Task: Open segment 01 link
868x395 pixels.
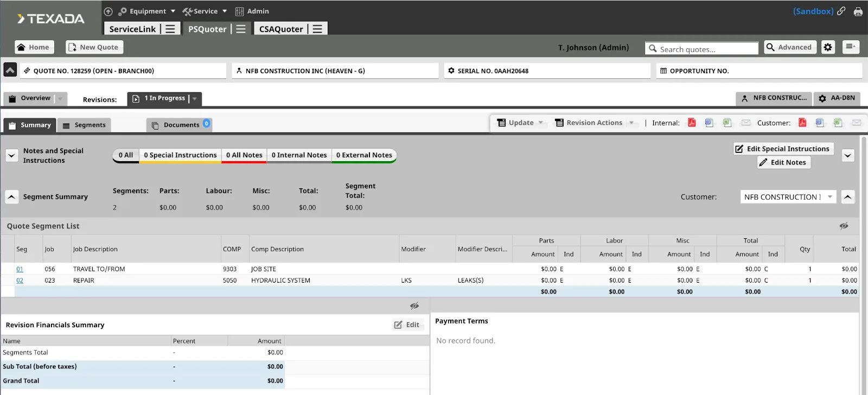Action: pyautogui.click(x=20, y=269)
